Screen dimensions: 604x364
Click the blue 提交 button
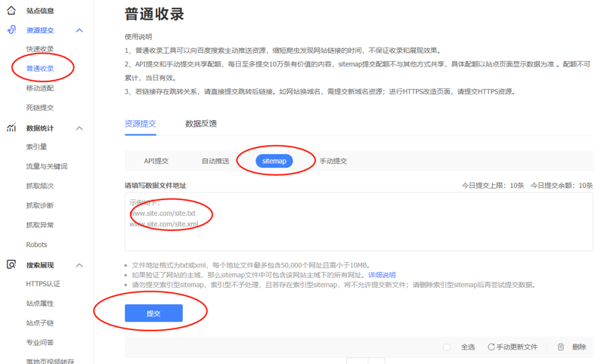click(x=153, y=313)
